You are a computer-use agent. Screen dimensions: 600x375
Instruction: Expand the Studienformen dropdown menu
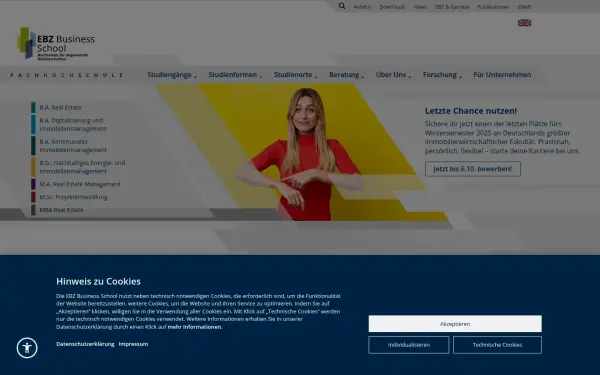pos(235,75)
